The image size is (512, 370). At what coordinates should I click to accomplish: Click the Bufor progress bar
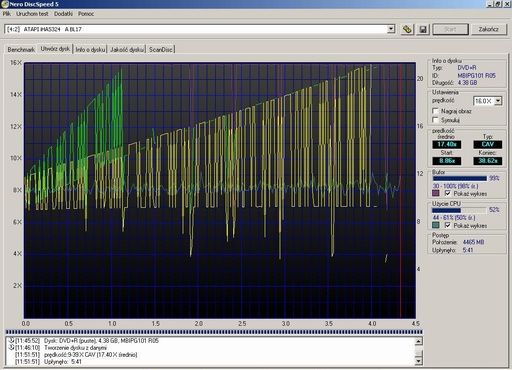(x=459, y=179)
